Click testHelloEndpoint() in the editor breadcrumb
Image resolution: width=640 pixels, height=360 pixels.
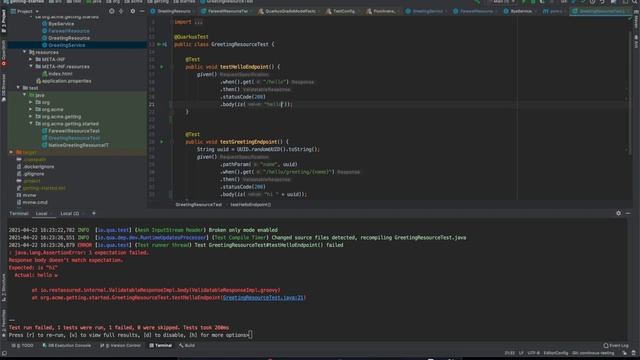point(250,204)
